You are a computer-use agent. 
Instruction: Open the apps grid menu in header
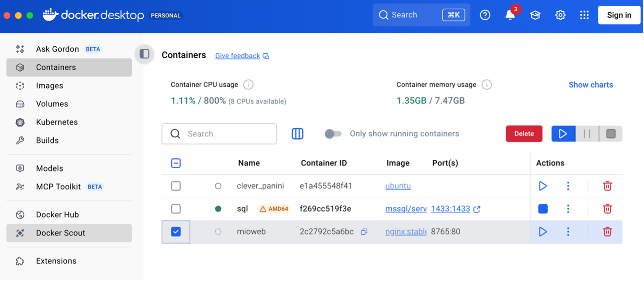pos(584,15)
